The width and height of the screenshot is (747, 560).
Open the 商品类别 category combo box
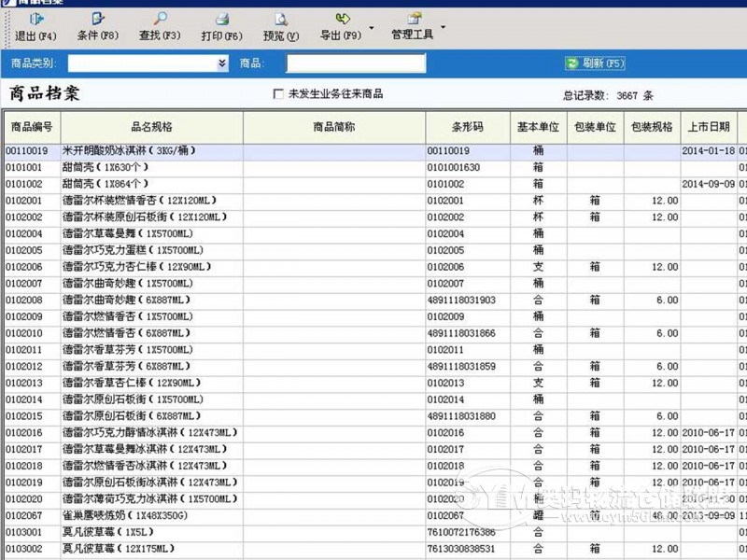[x=148, y=63]
